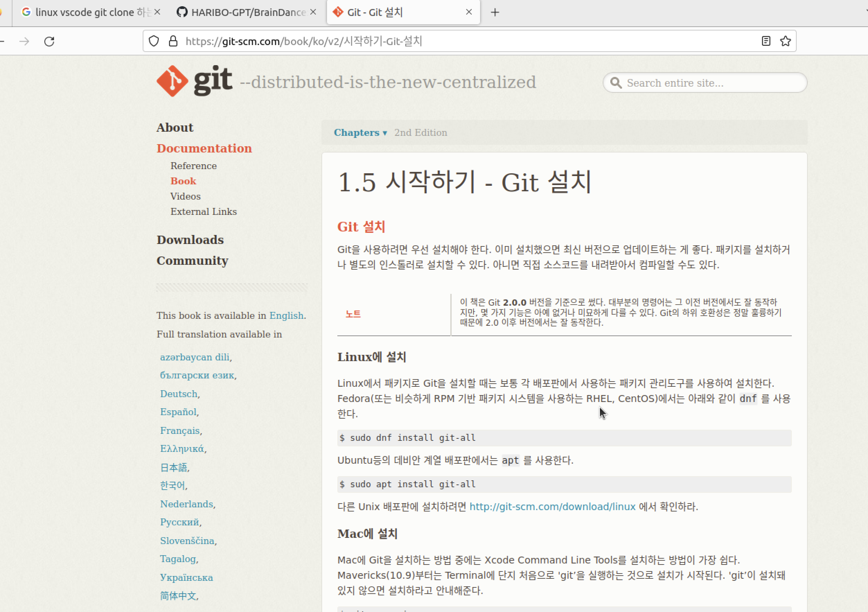
Task: Select Русский translation
Action: coord(179,522)
